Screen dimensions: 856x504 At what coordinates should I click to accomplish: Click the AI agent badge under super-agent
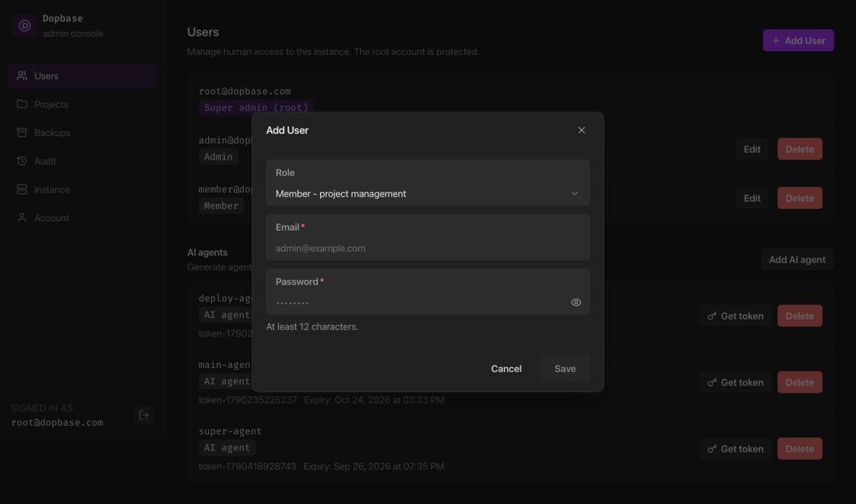click(x=227, y=448)
